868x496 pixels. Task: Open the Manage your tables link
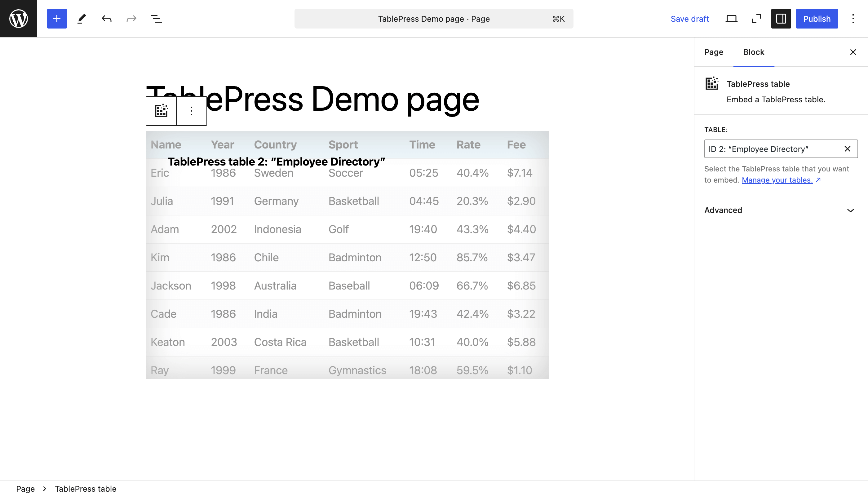[x=777, y=180]
